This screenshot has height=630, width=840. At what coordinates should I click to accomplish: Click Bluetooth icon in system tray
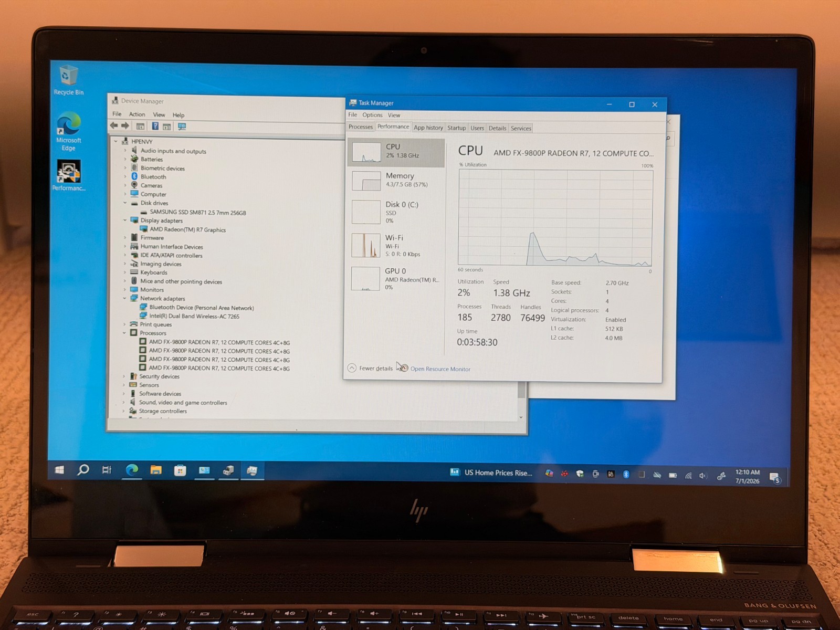point(626,474)
